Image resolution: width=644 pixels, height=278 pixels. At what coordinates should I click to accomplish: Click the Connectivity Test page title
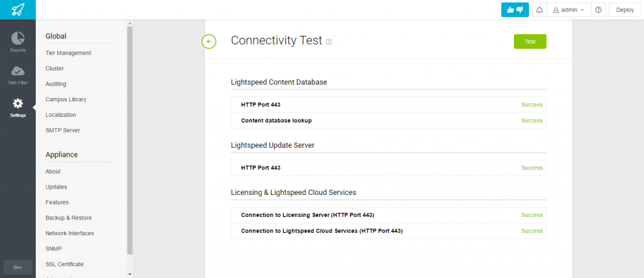[277, 40]
